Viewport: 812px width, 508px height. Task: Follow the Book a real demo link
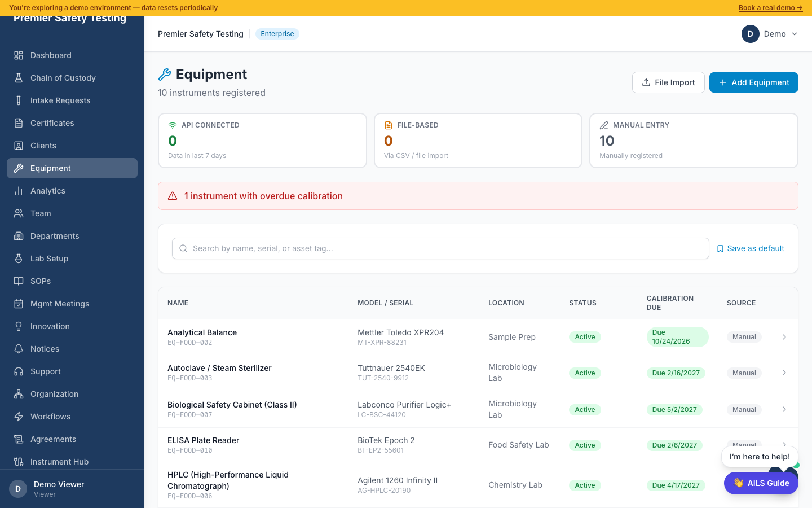(x=770, y=8)
